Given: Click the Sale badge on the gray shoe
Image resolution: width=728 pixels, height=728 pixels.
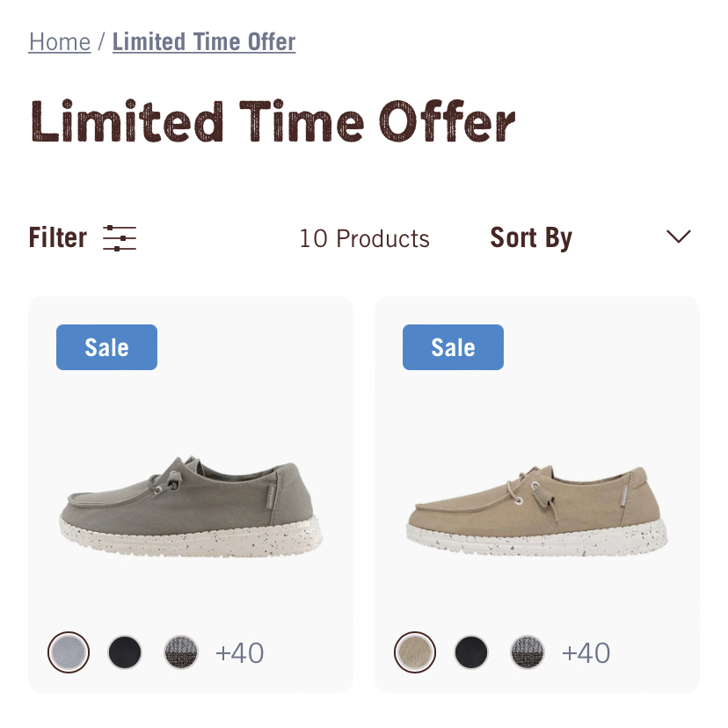Looking at the screenshot, I should click(106, 346).
